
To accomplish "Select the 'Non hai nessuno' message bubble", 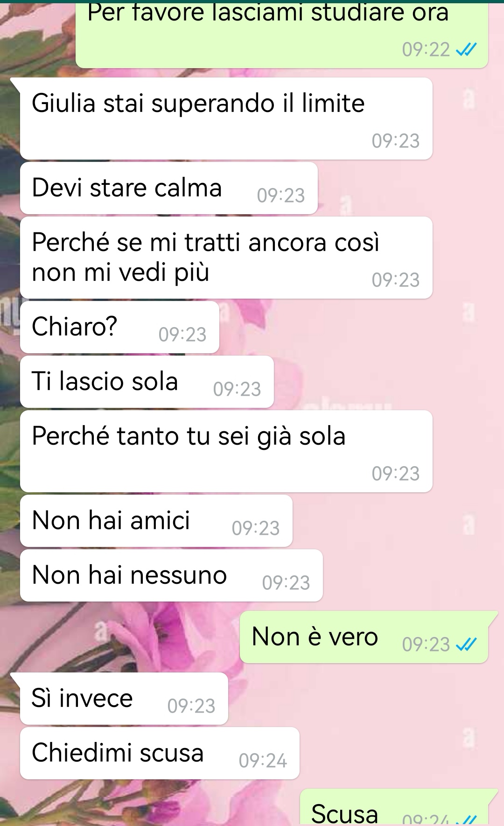I will tap(171, 575).
